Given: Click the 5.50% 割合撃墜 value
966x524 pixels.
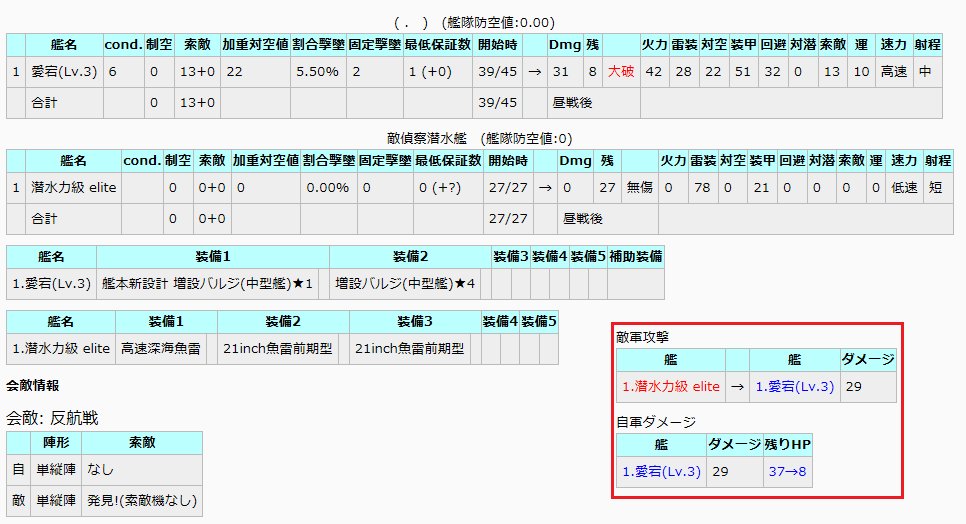Looking at the screenshot, I should 317,72.
